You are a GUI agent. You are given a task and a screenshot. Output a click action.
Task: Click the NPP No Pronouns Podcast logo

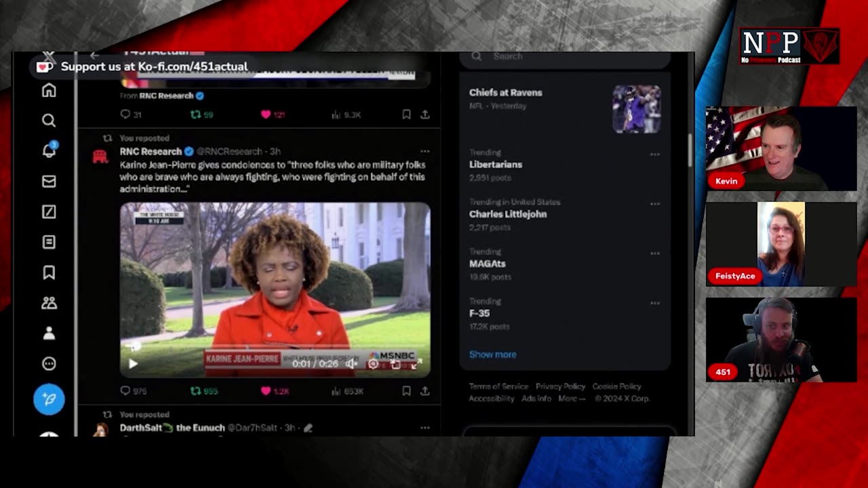(789, 46)
